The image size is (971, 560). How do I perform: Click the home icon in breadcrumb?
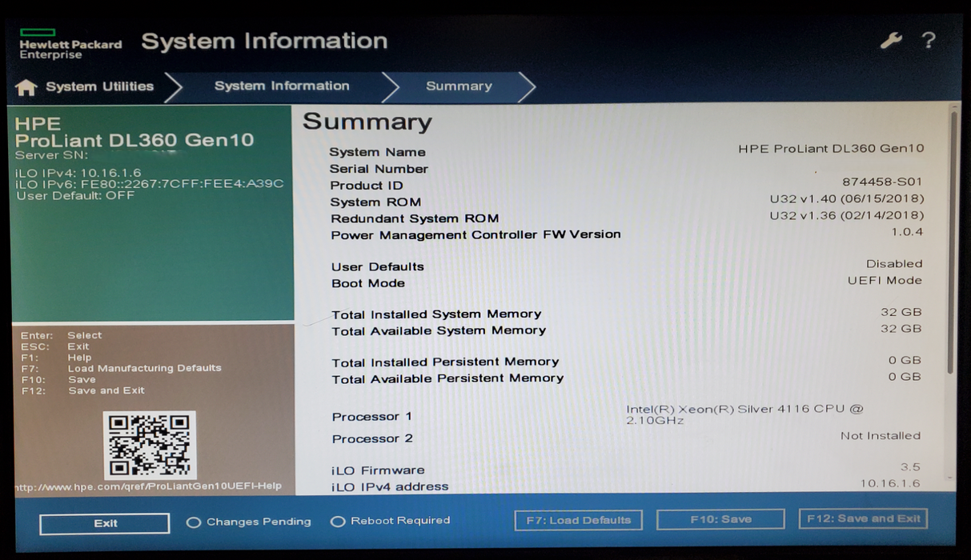click(x=26, y=87)
